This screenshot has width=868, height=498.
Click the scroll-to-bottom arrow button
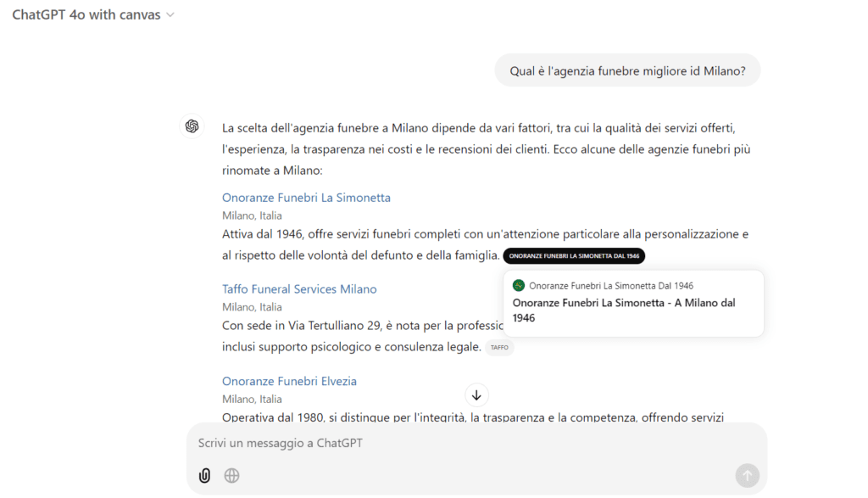click(x=476, y=395)
